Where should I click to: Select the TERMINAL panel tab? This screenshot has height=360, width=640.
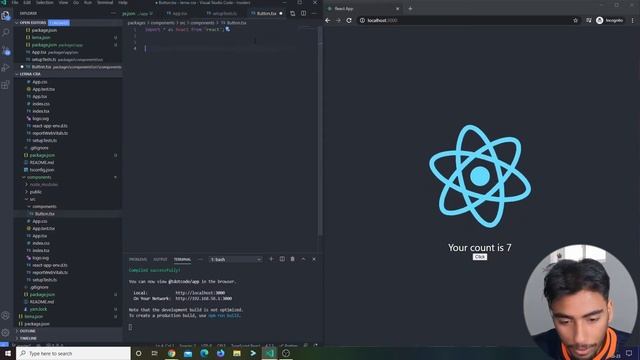click(182, 260)
